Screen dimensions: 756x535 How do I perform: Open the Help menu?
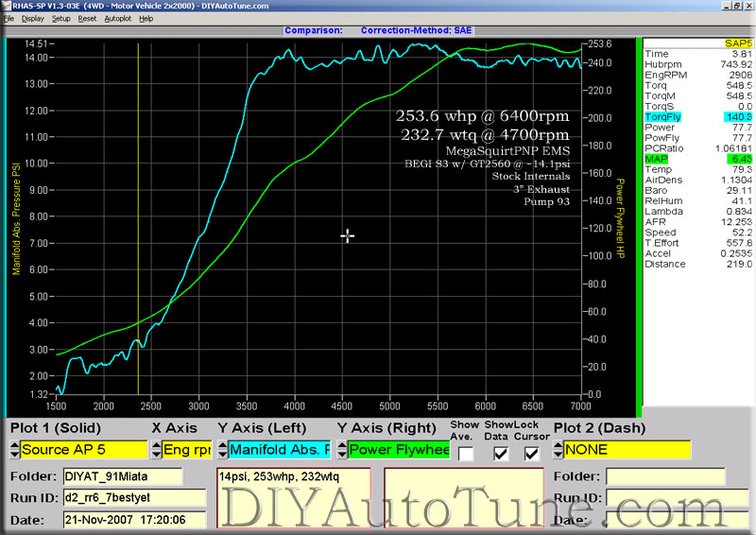click(146, 18)
